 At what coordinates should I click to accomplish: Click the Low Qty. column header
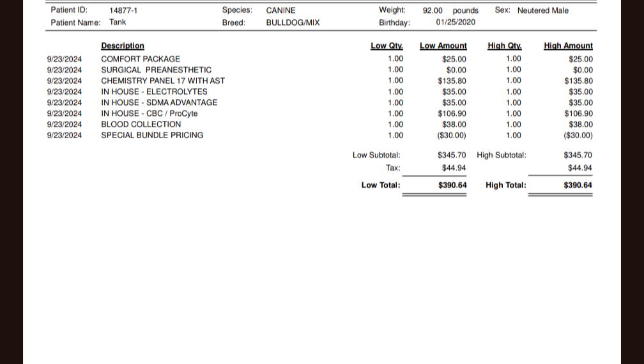point(387,46)
